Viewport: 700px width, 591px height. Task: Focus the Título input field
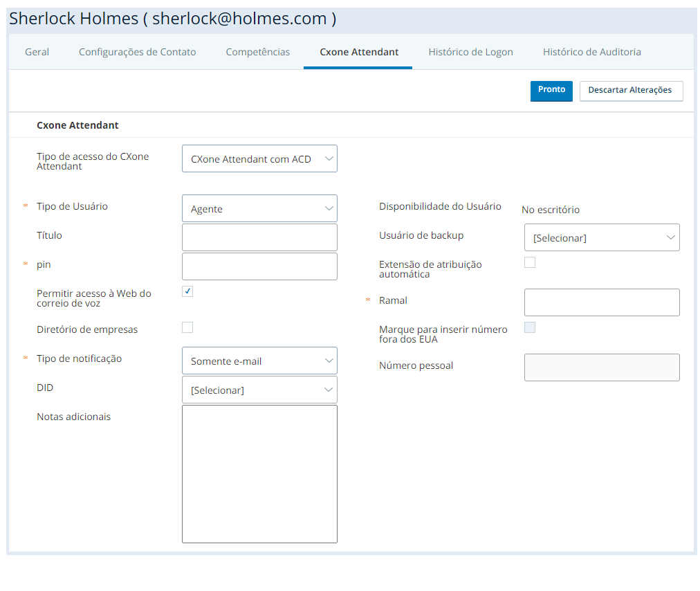click(x=259, y=237)
